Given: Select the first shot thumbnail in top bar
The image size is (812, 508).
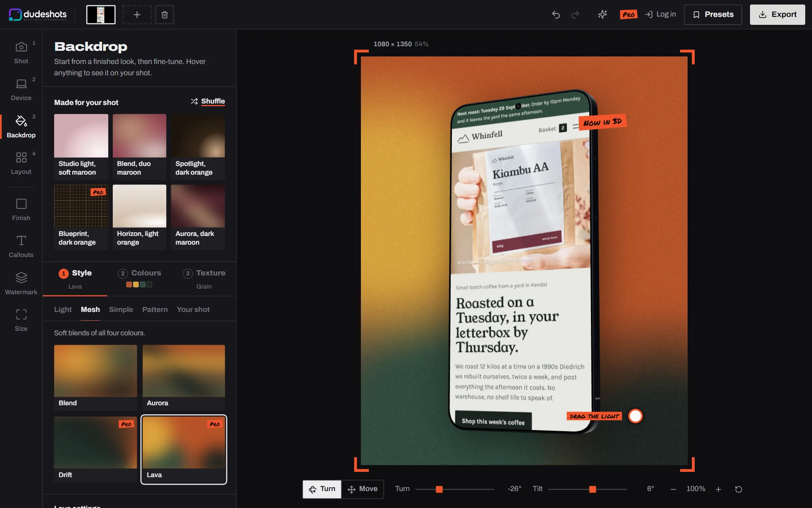Looking at the screenshot, I should [x=101, y=15].
